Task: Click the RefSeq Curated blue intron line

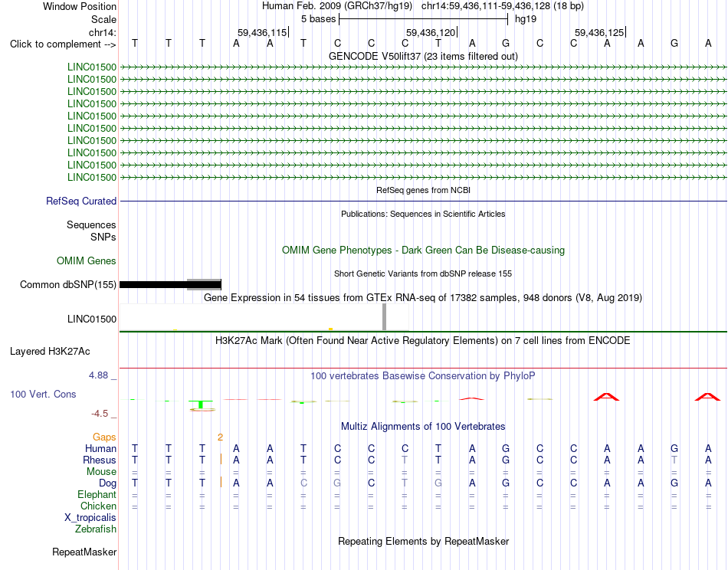Action: click(423, 201)
